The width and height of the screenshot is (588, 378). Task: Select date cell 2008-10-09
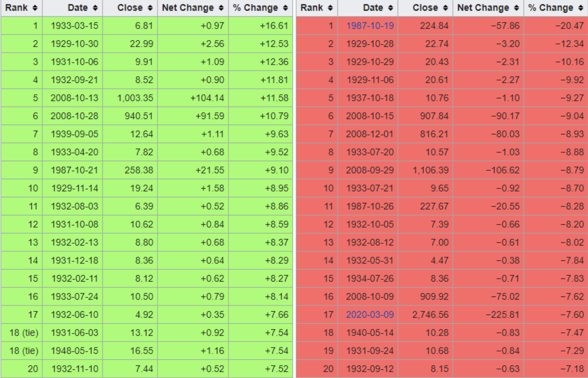click(x=368, y=297)
